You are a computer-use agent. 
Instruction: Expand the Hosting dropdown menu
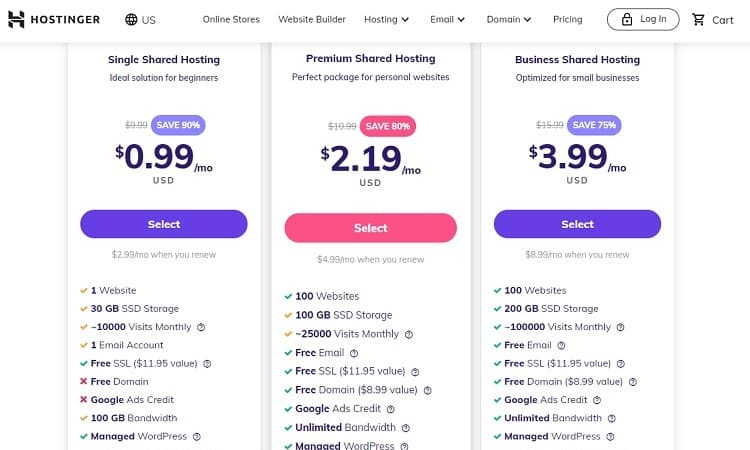(x=386, y=20)
